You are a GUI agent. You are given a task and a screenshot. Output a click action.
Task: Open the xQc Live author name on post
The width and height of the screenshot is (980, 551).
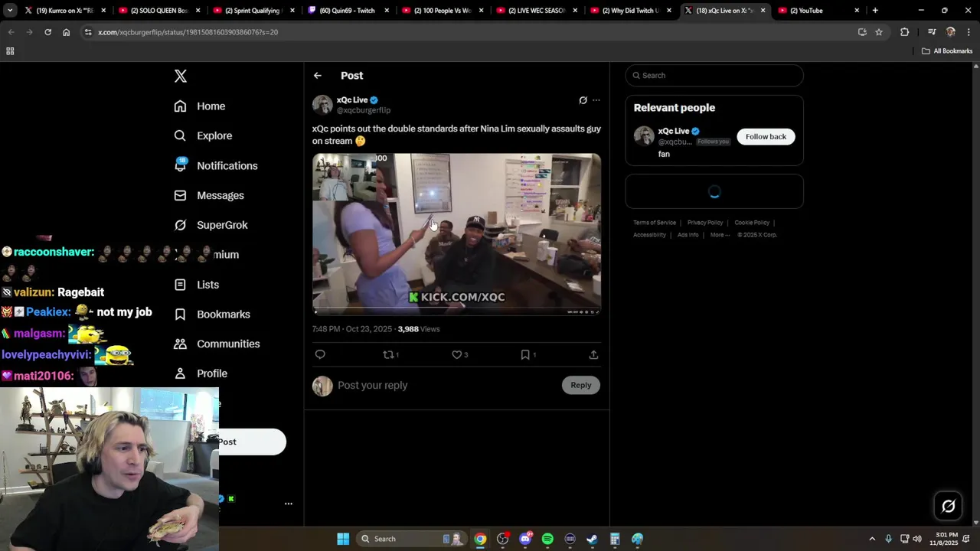(x=352, y=100)
